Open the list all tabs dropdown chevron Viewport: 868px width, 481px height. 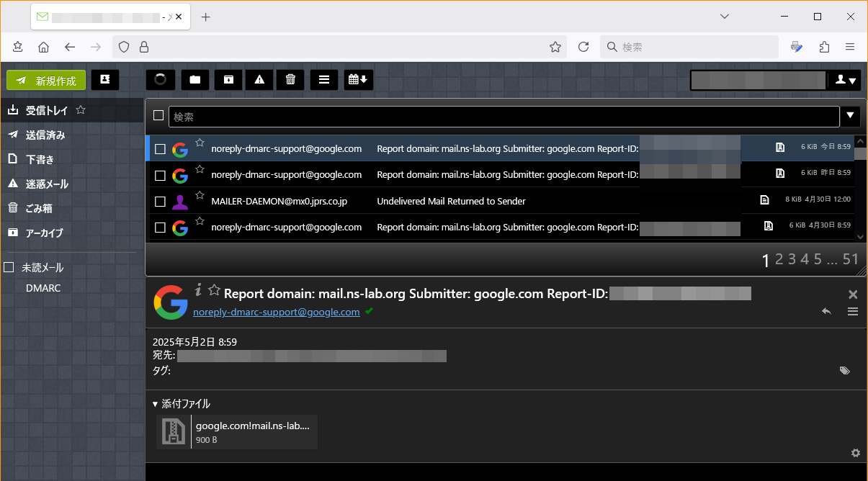pyautogui.click(x=725, y=16)
